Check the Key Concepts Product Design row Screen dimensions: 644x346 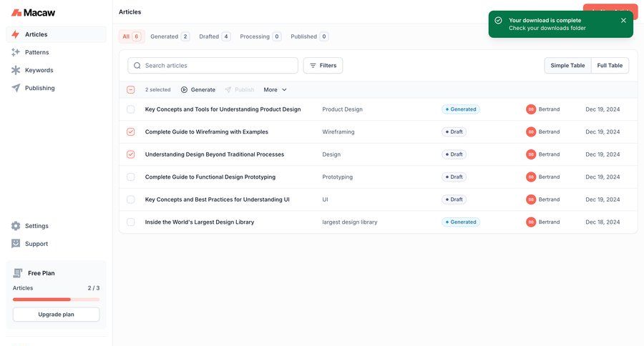point(131,109)
